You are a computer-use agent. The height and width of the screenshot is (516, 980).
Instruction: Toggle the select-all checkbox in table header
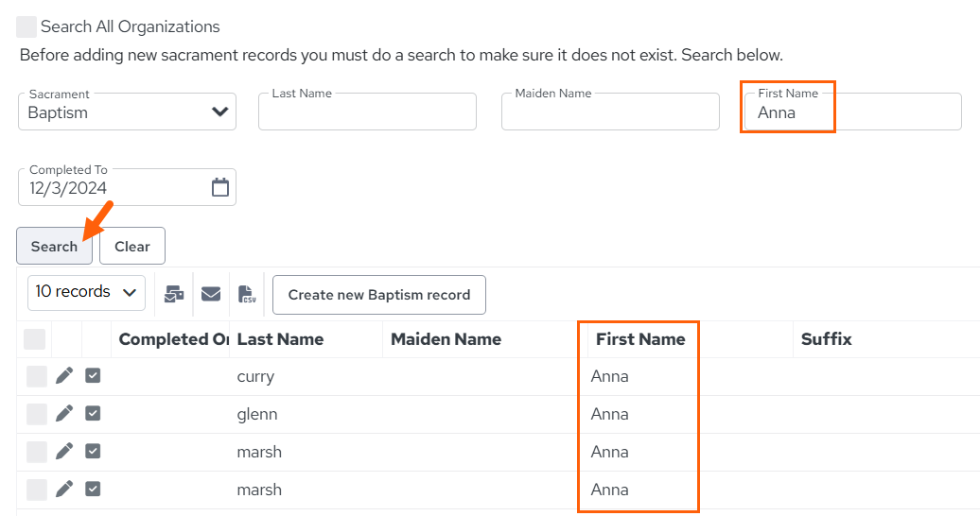pyautogui.click(x=34, y=339)
